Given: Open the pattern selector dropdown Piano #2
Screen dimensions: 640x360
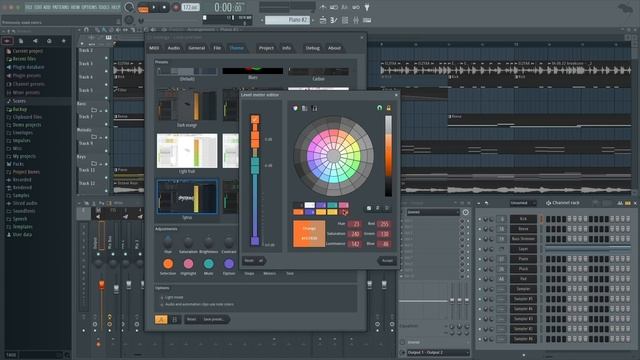Looking at the screenshot, I should tap(287, 20).
